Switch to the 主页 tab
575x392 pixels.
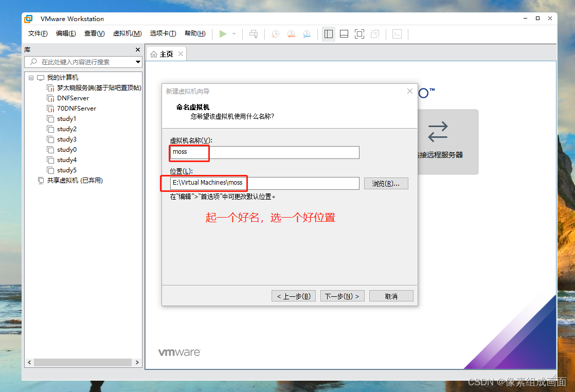(x=166, y=54)
